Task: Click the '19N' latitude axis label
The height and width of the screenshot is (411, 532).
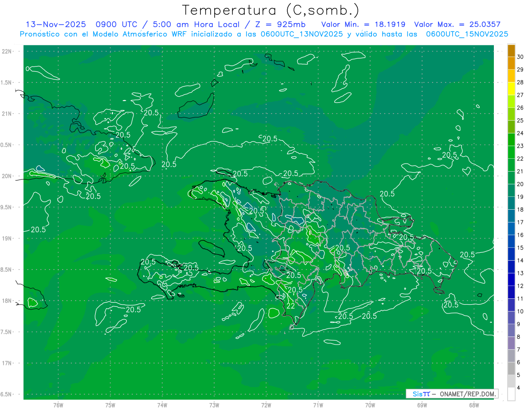Action: [x=8, y=239]
